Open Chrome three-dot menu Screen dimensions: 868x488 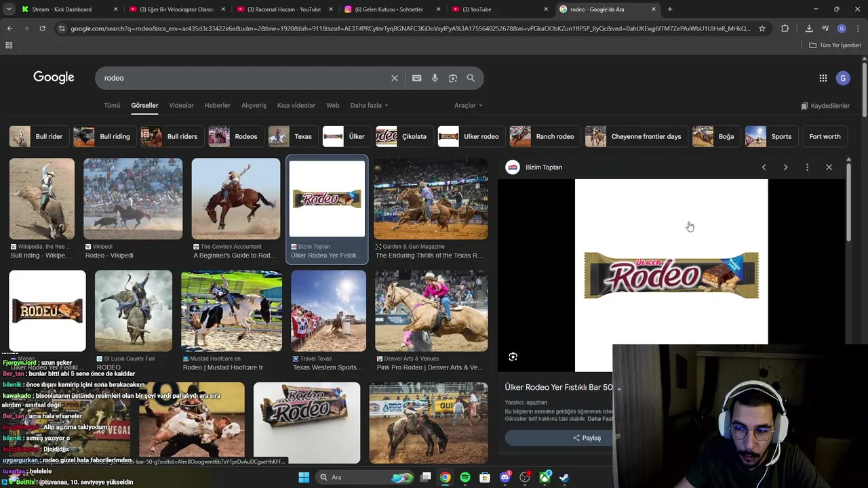pos(858,28)
